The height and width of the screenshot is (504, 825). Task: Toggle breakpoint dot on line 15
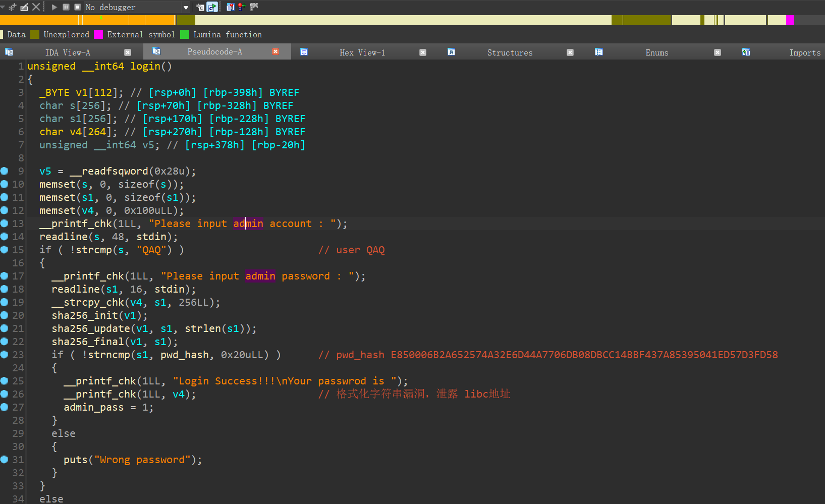(x=5, y=250)
